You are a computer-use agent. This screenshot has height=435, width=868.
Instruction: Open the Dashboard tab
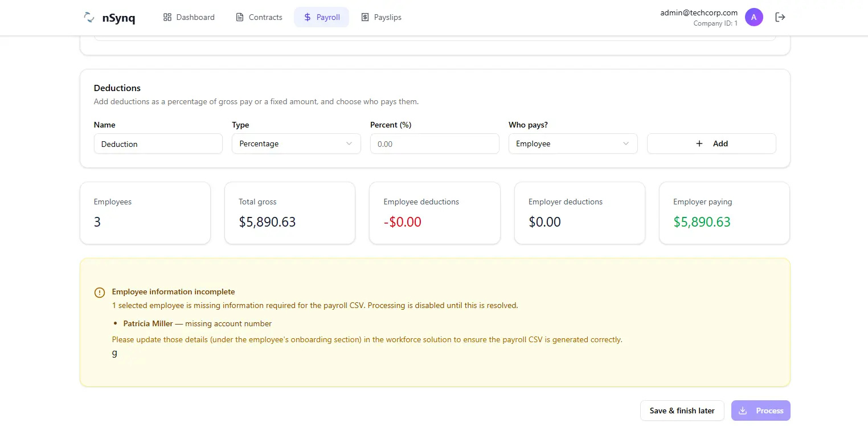click(189, 17)
